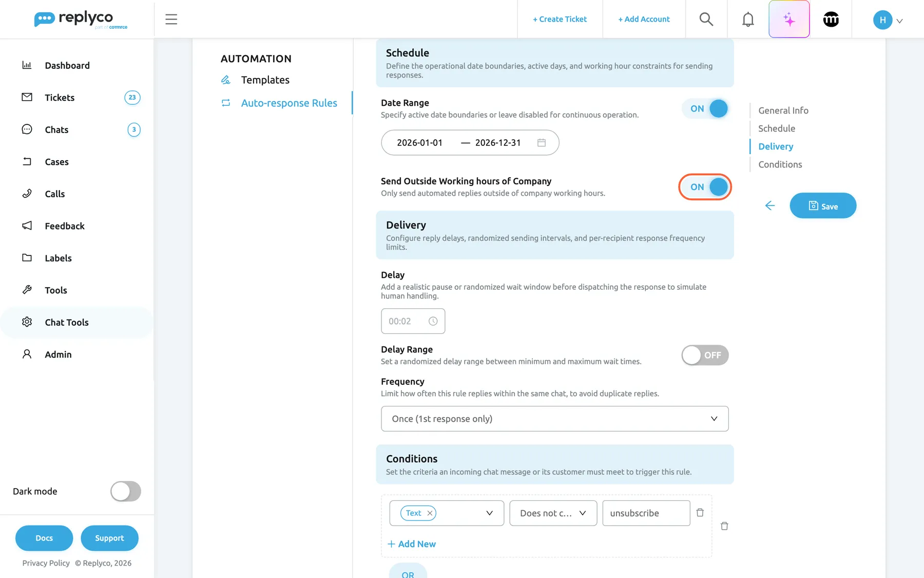Select Auto-response Rules menu item

[289, 103]
